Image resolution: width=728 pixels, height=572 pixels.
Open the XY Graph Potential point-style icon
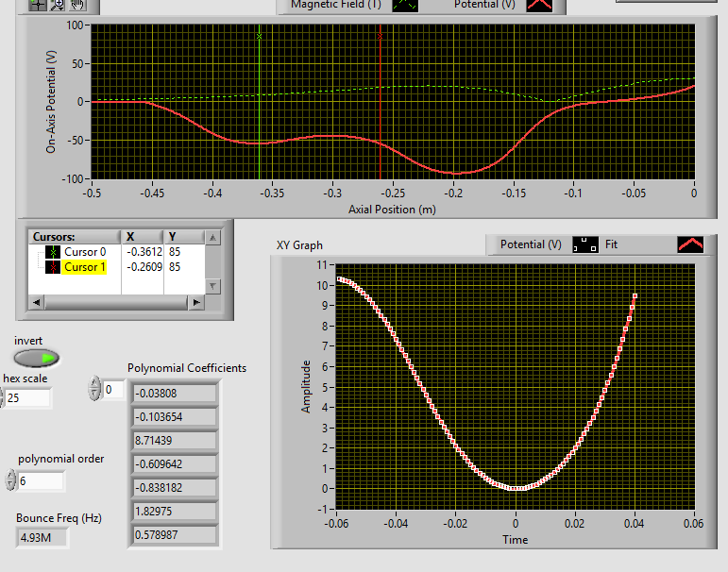585,244
